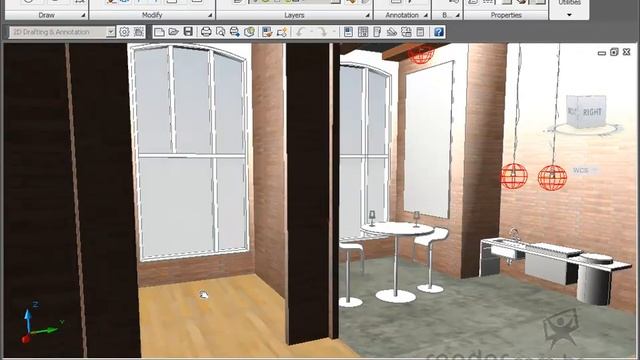Expand the Modify panel arrow
The image size is (640, 360).
tap(210, 15)
